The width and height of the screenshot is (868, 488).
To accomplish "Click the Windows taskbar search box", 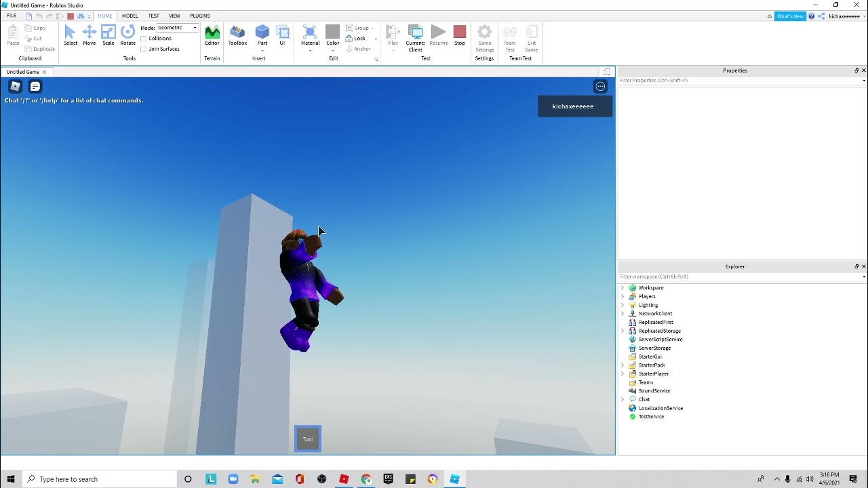I will tap(100, 479).
